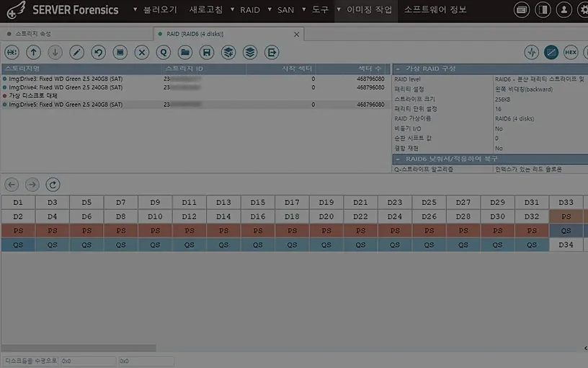This screenshot has height=368, width=588.
Task: Collapse the RAID6 복구 section header
Action: [398, 159]
